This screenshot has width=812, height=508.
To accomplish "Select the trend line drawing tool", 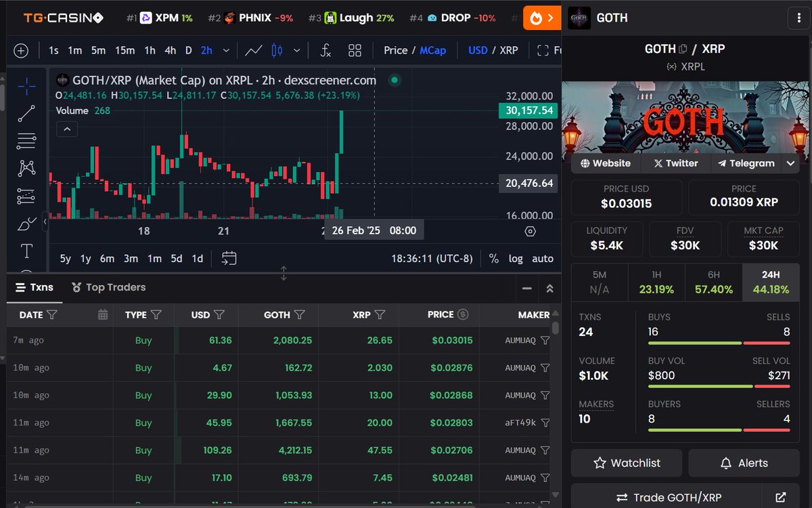I will click(x=26, y=114).
